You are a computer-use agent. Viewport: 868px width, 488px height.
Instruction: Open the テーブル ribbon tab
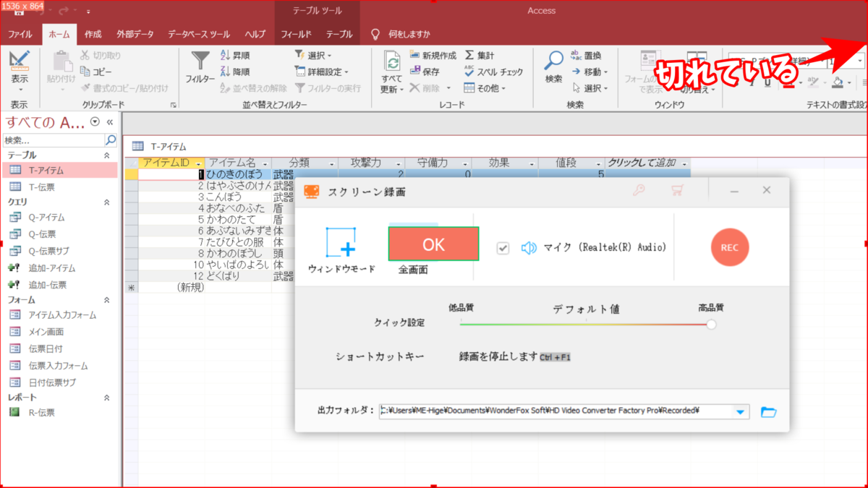(339, 34)
